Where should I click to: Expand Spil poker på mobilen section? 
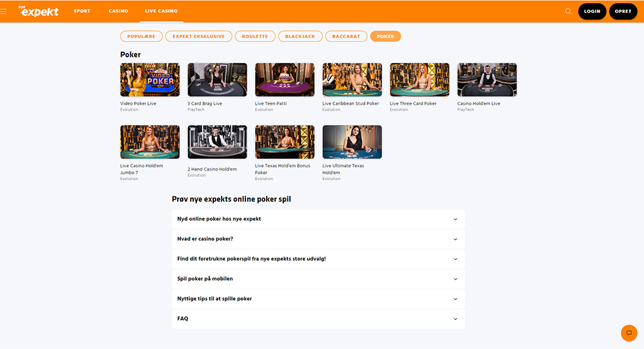point(318,279)
